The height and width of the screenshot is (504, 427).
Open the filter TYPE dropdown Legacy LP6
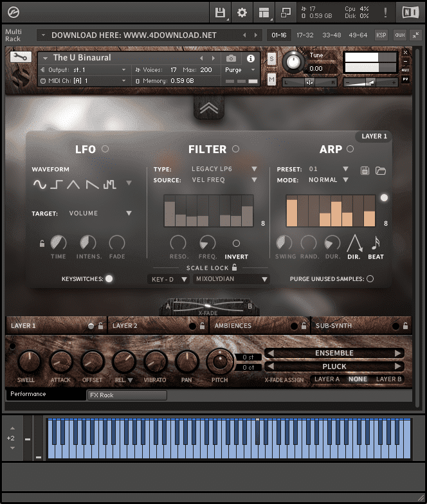(224, 168)
